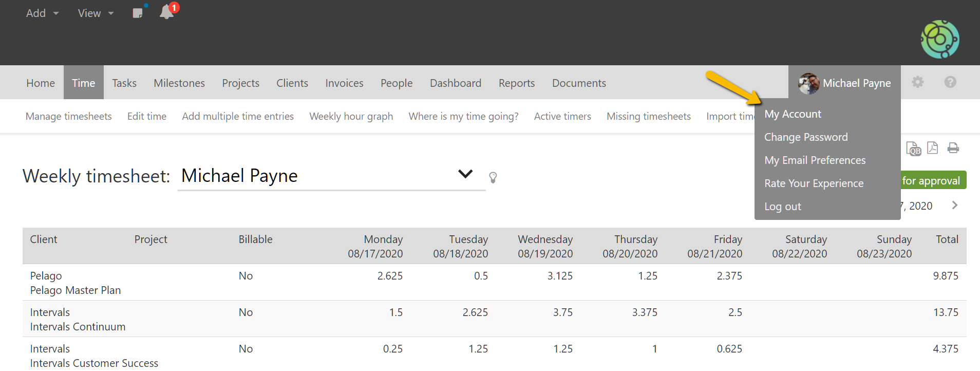
Task: Go to next week arrow
Action: [954, 206]
